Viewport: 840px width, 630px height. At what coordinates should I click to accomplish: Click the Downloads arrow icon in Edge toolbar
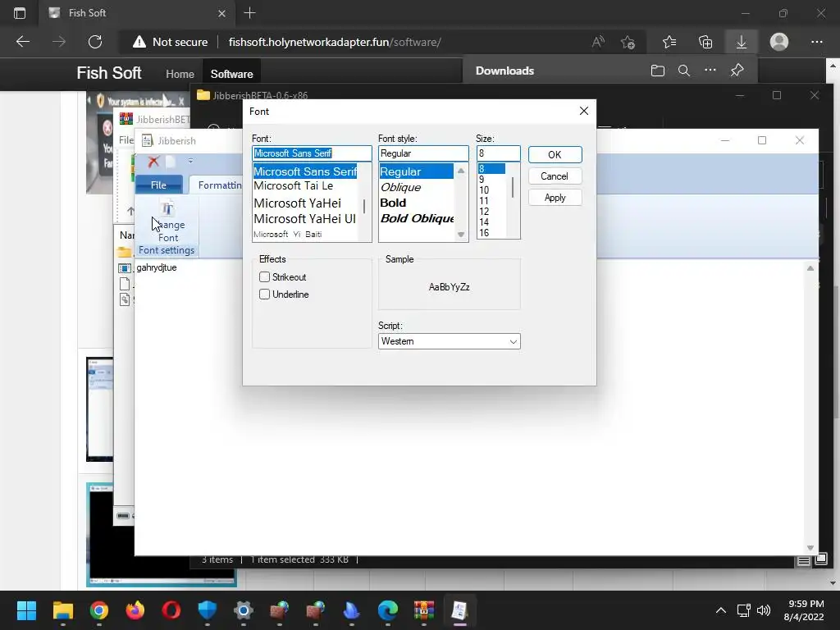coord(742,42)
